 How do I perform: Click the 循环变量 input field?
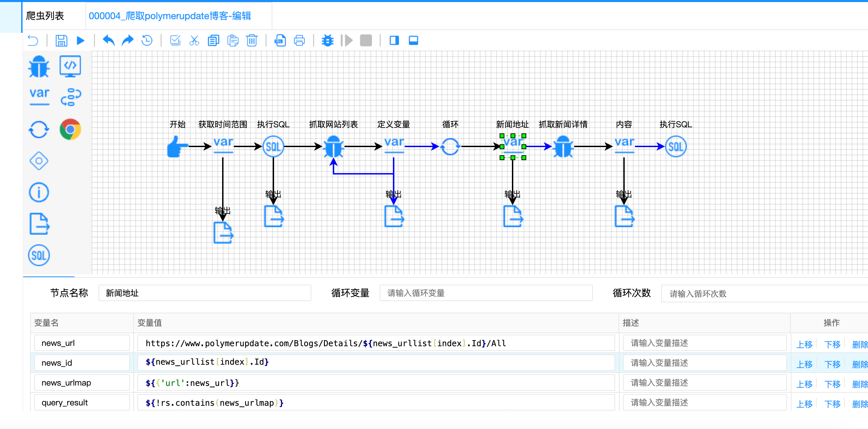(486, 293)
